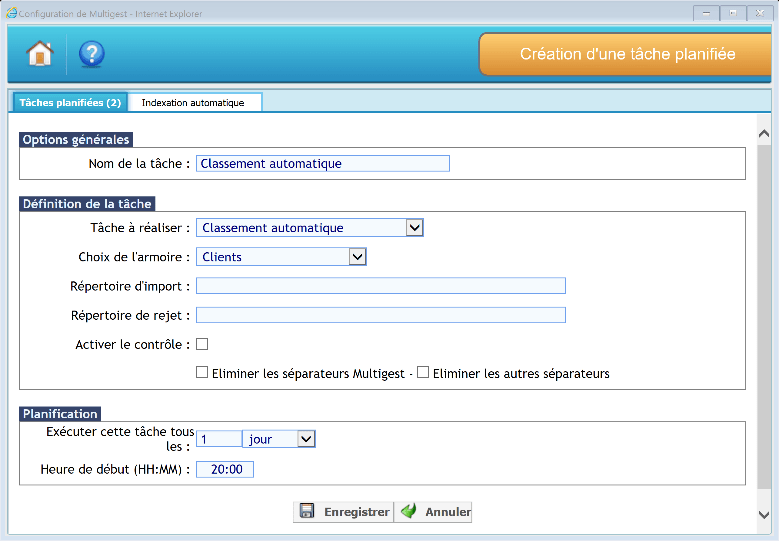Screen dimensions: 779x541
Task: Click the 'Heure de début' time field
Action: [225, 469]
